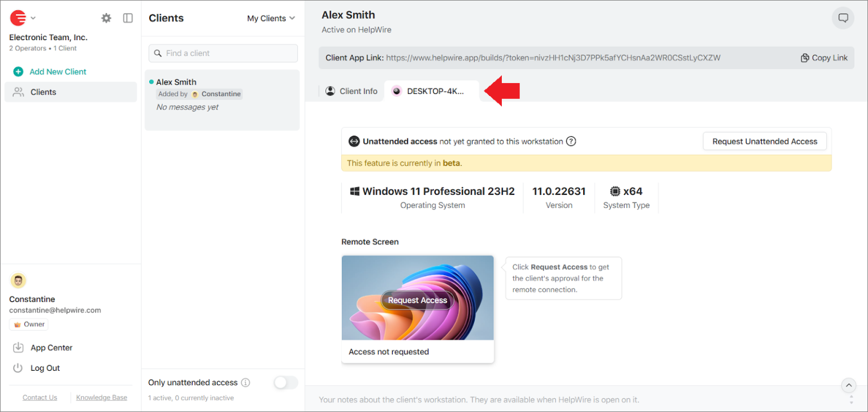Click the Log Out label

coord(45,368)
